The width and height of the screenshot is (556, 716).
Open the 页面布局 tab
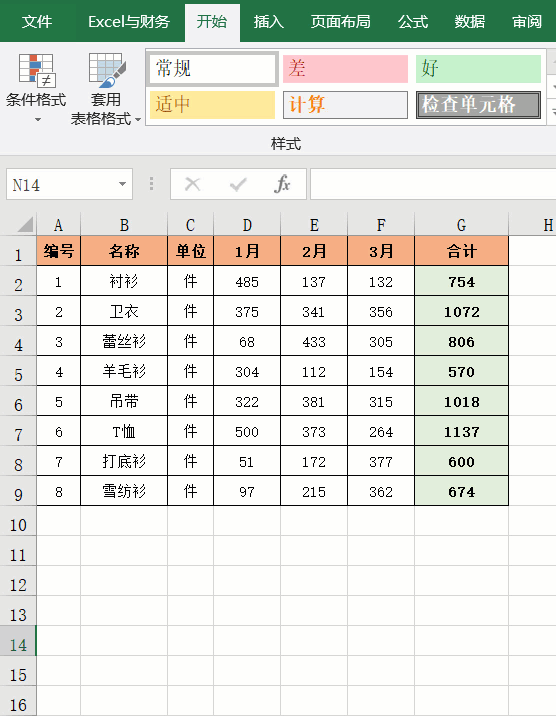click(341, 21)
